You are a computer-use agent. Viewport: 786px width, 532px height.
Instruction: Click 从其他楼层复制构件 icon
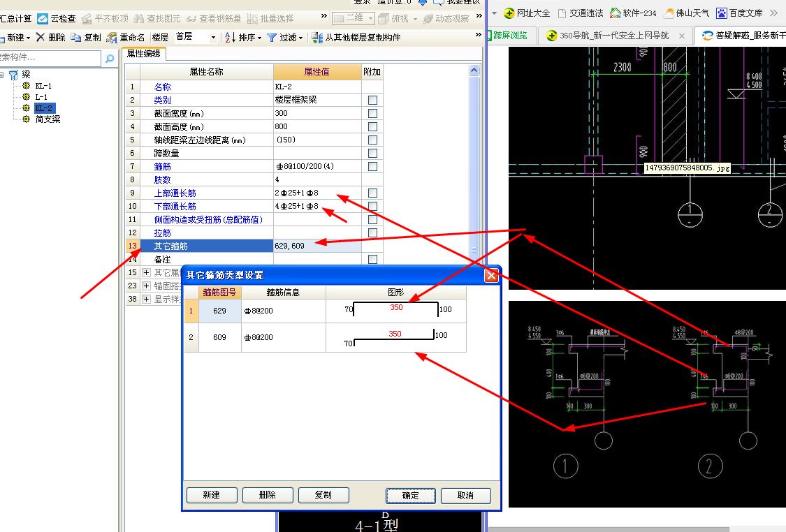tap(316, 37)
